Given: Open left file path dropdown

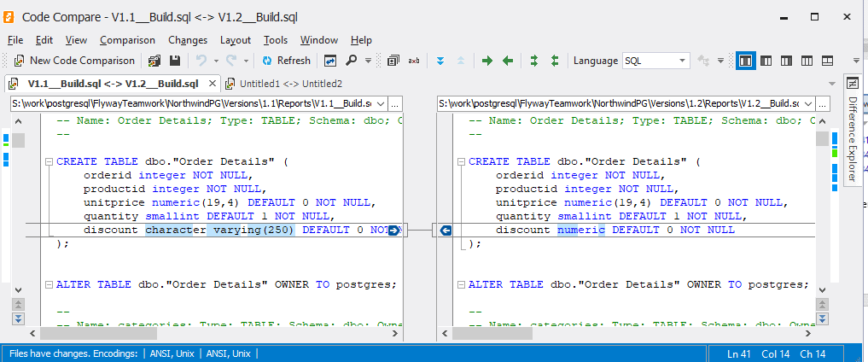Looking at the screenshot, I should pyautogui.click(x=381, y=103).
